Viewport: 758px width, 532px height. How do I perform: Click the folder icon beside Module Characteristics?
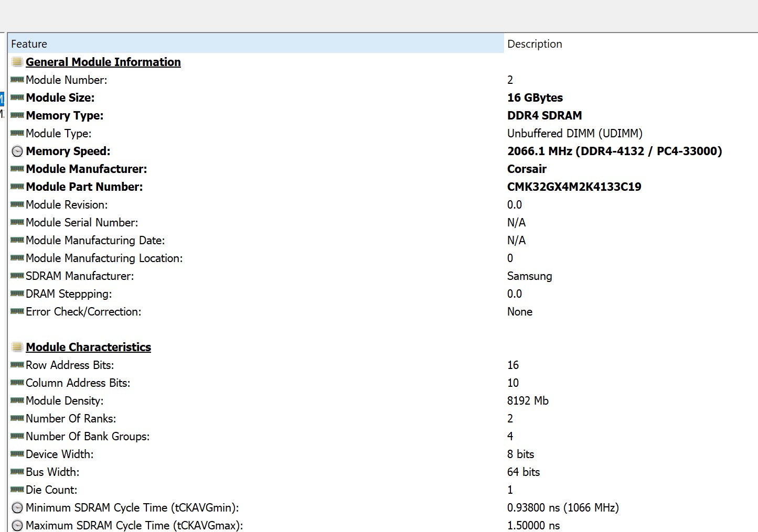[x=17, y=346]
